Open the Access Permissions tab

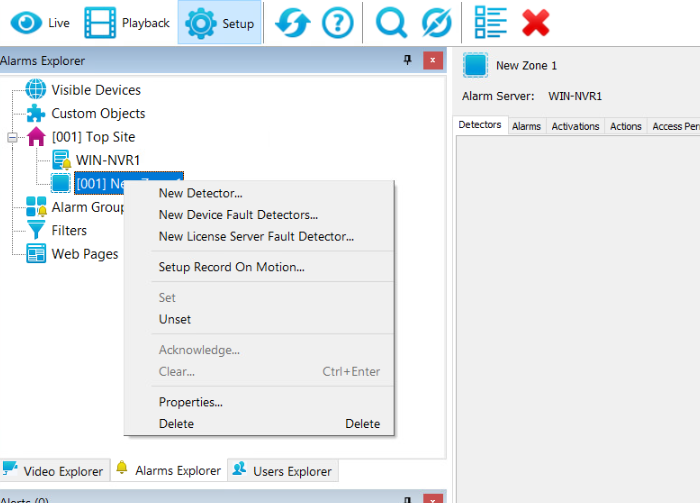click(x=674, y=126)
